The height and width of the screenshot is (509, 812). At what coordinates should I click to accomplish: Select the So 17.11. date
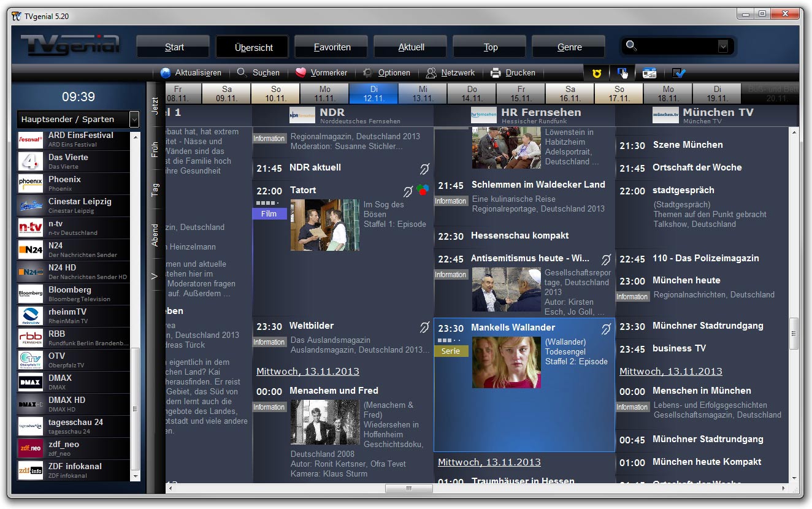pyautogui.click(x=619, y=93)
